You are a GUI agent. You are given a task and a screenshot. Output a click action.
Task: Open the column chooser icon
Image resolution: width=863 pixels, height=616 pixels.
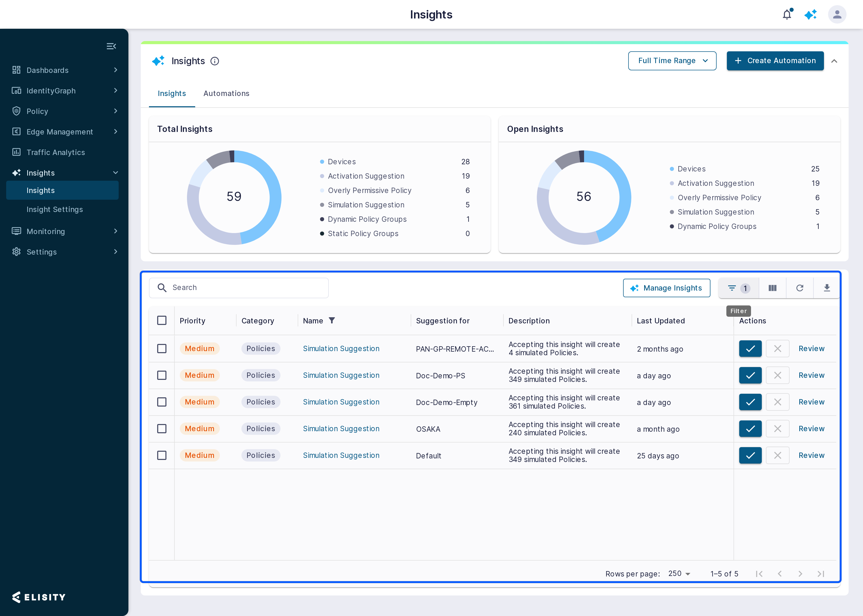772,288
